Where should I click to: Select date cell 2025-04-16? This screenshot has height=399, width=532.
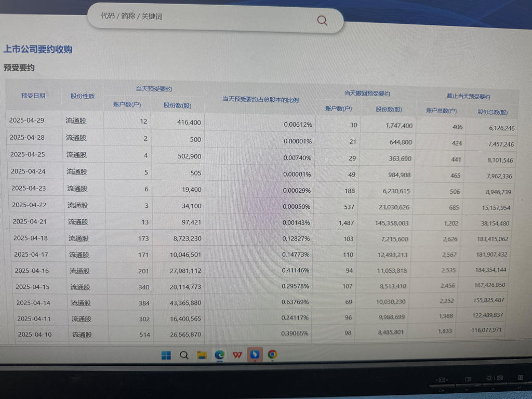coord(32,270)
